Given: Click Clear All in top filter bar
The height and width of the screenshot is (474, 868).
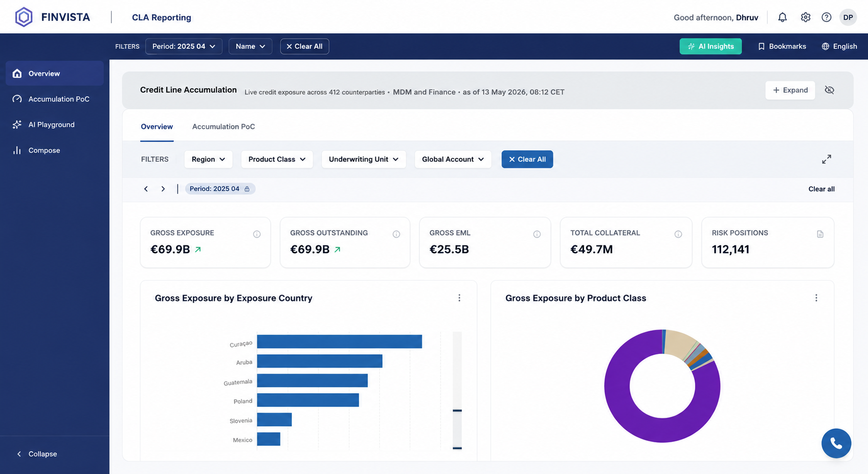Looking at the screenshot, I should coord(304,47).
